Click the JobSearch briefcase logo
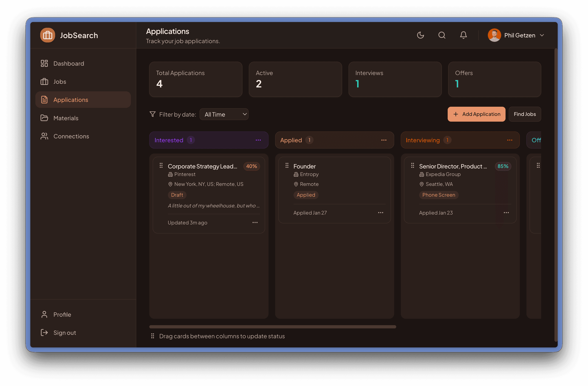The image size is (588, 386). (48, 35)
